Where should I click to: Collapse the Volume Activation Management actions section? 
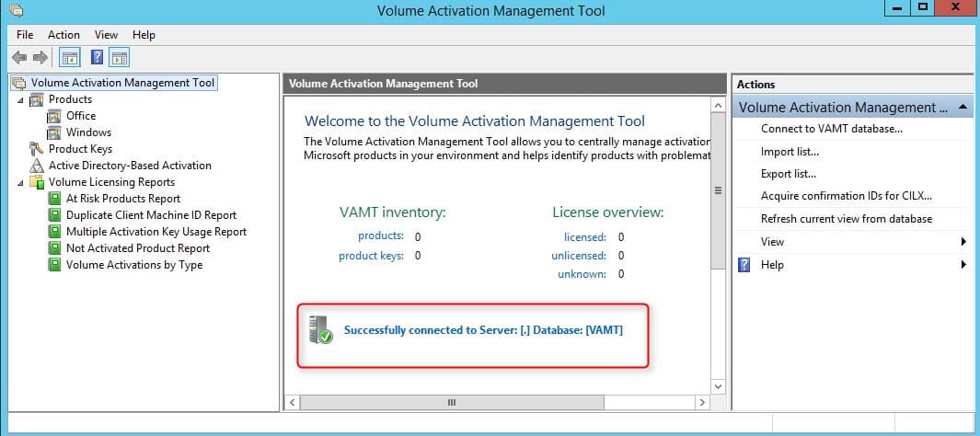click(963, 108)
